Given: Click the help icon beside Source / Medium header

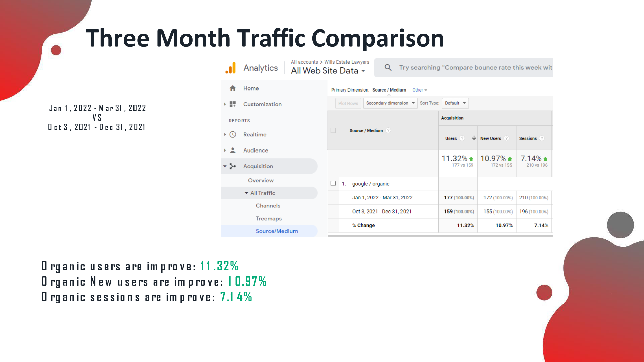Looking at the screenshot, I should pyautogui.click(x=388, y=130).
